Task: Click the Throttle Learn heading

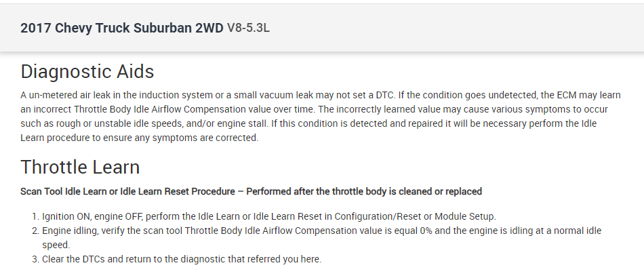Action: [x=80, y=167]
